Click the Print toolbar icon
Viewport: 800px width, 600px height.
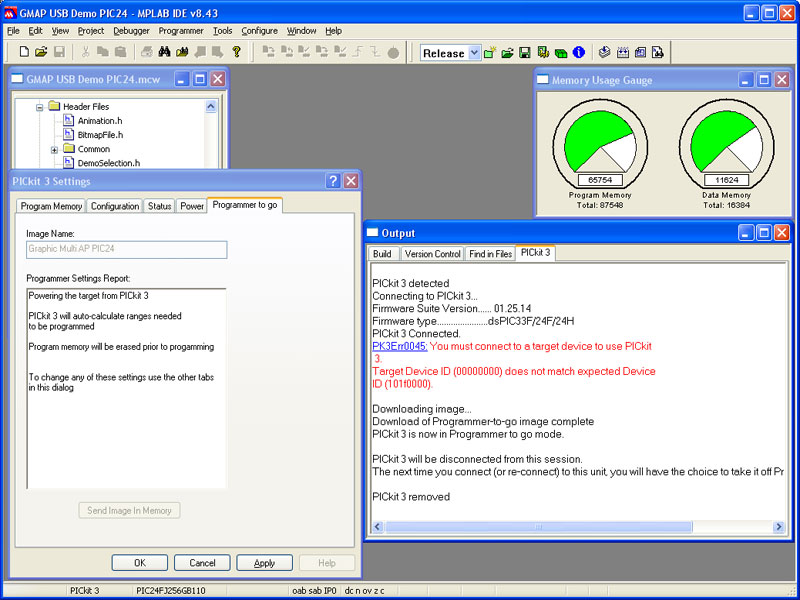tap(146, 52)
